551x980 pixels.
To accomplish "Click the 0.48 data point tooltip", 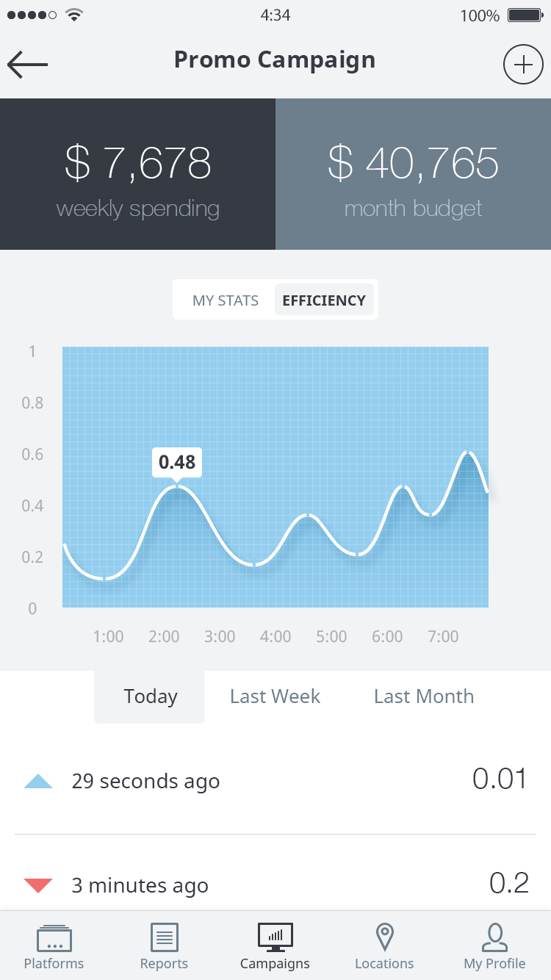I will (177, 462).
